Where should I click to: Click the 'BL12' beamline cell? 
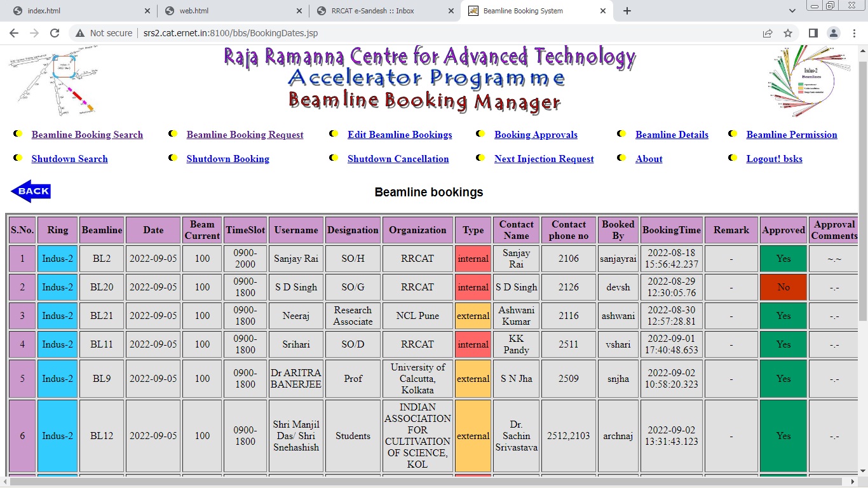coord(102,436)
